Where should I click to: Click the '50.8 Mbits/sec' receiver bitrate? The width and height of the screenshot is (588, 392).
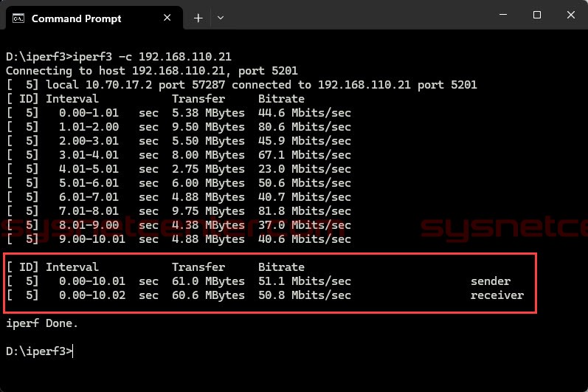[x=305, y=295]
